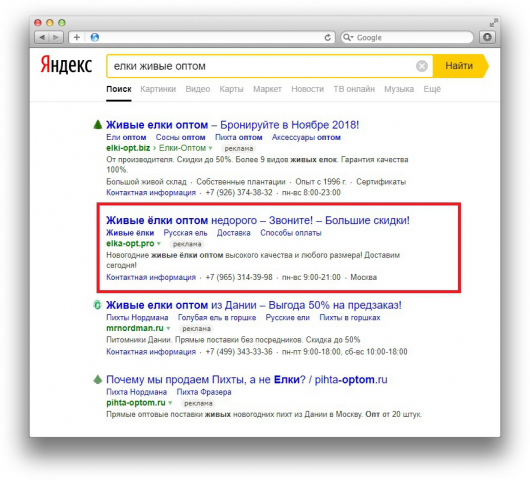Open the Сосны оптом sitelink
This screenshot has width=530, height=480.
coord(180,138)
